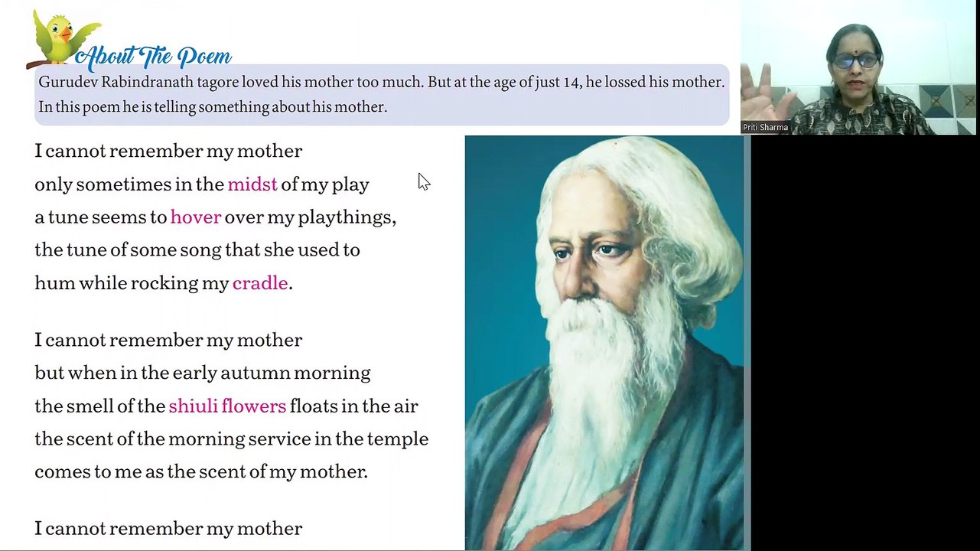This screenshot has height=551, width=980.
Task: Click the pink word 'cradle'
Action: tap(260, 283)
